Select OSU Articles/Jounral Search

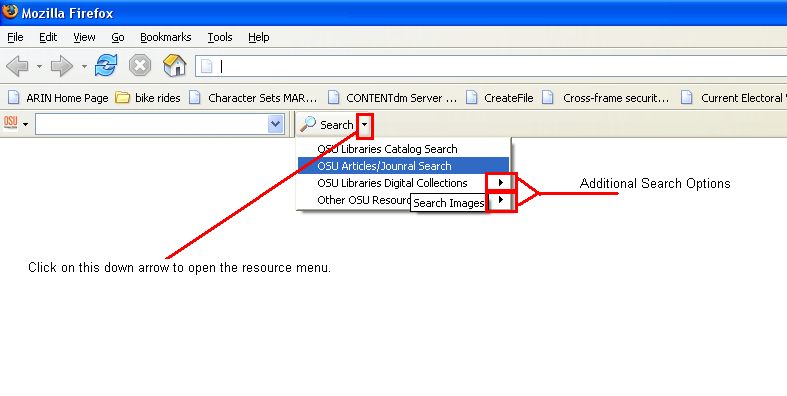coord(404,166)
